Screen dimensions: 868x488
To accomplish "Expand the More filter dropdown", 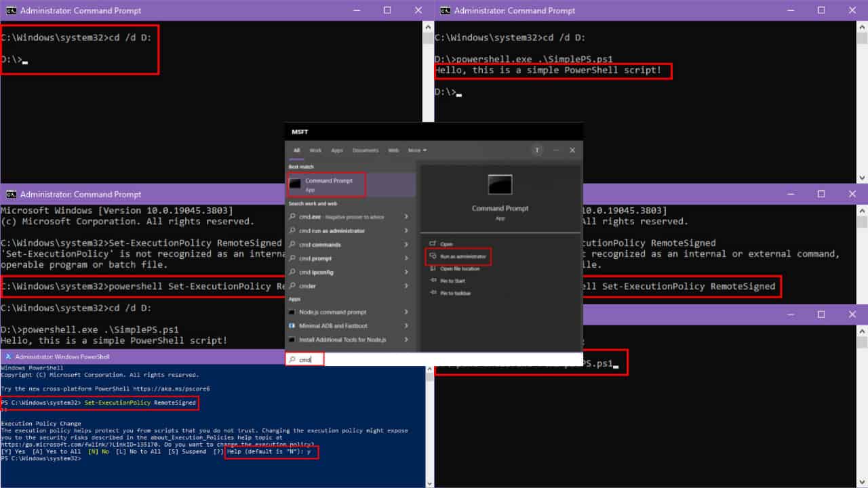I will (417, 150).
